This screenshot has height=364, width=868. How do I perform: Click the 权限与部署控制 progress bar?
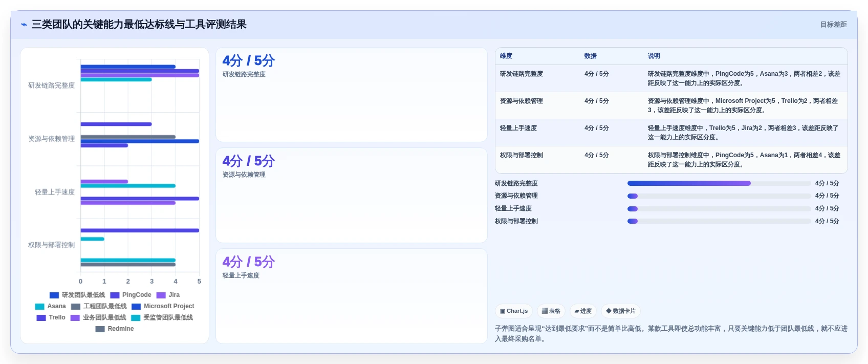click(719, 221)
